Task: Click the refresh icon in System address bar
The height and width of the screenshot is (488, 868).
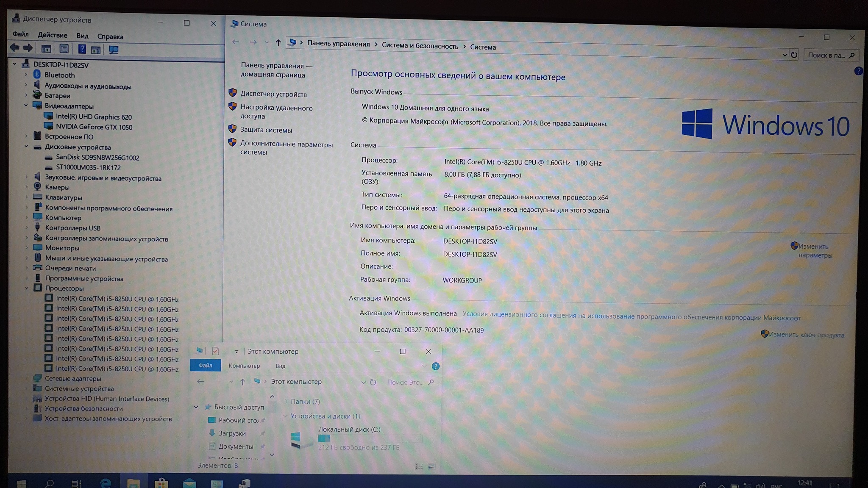Action: point(794,55)
